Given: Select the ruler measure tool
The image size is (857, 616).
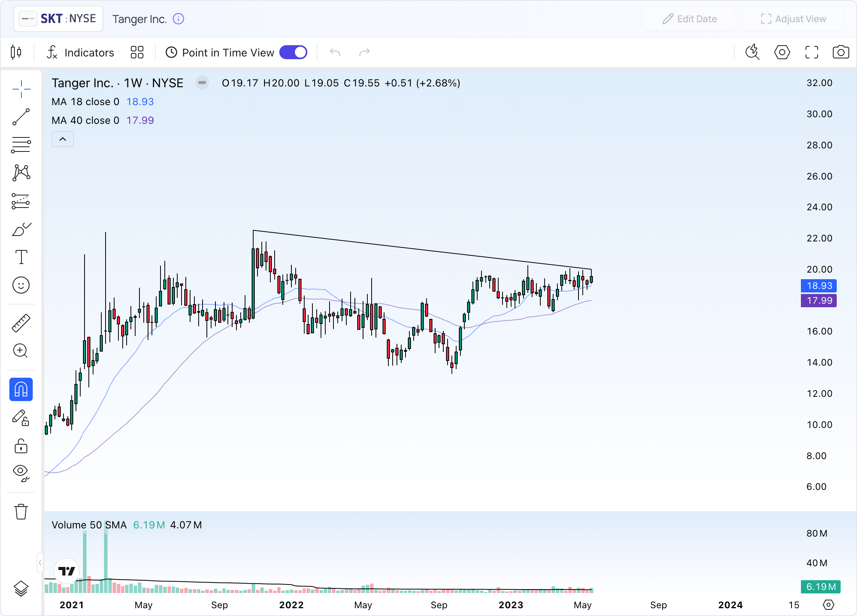Looking at the screenshot, I should pyautogui.click(x=21, y=323).
